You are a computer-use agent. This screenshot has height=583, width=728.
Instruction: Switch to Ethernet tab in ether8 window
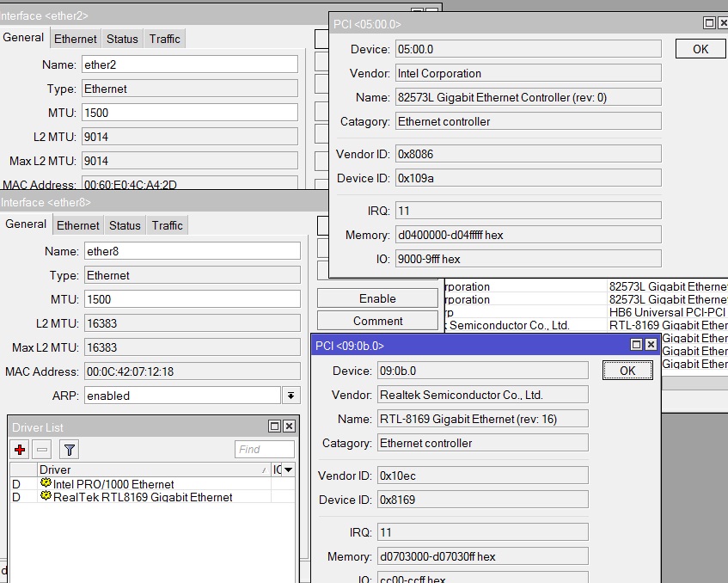pos(77,226)
